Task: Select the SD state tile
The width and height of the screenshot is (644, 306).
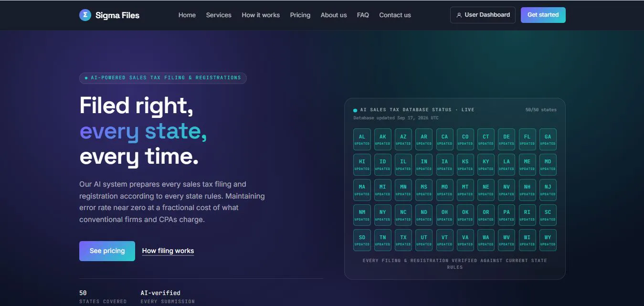Action: click(362, 240)
